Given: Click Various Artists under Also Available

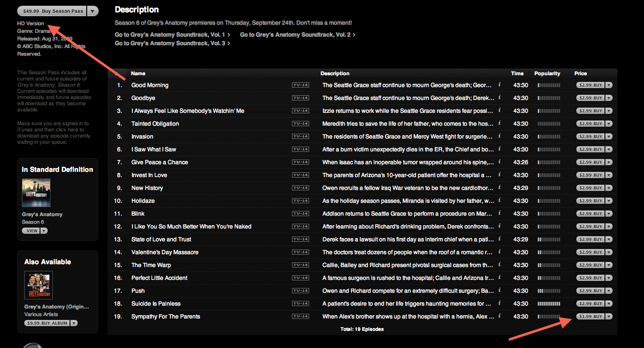Looking at the screenshot, I should point(41,315).
